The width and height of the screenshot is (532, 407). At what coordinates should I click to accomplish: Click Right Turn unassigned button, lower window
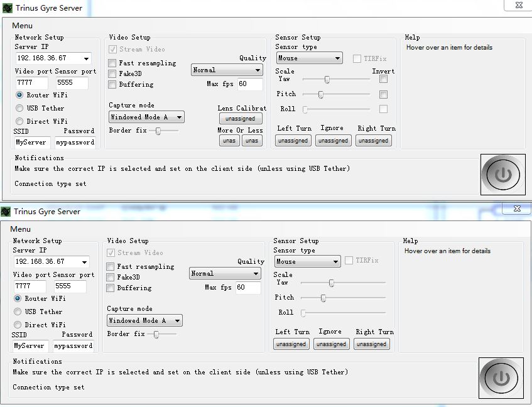click(x=371, y=344)
